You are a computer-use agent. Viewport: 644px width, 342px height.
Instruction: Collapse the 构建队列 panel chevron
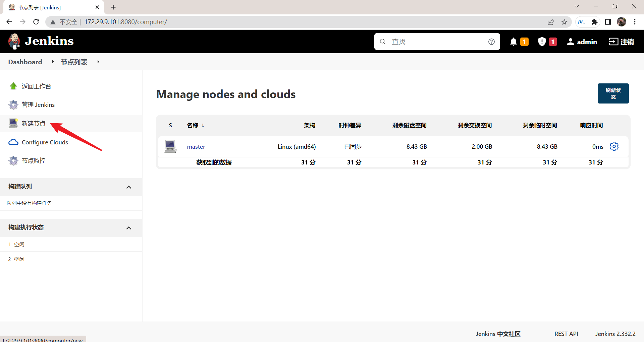tap(129, 187)
